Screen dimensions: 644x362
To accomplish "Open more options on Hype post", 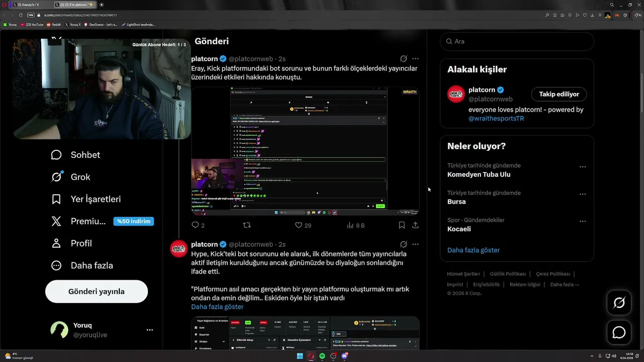I will pos(415,244).
